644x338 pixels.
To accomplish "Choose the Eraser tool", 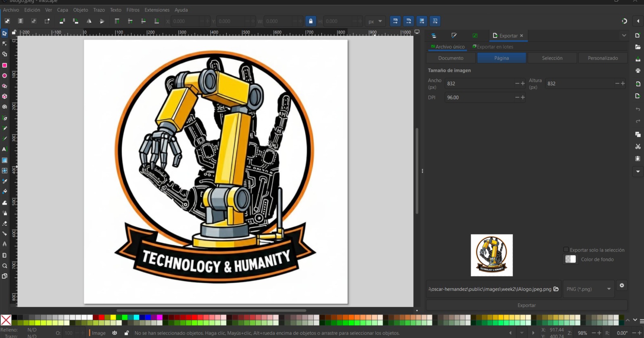I will pos(4,223).
